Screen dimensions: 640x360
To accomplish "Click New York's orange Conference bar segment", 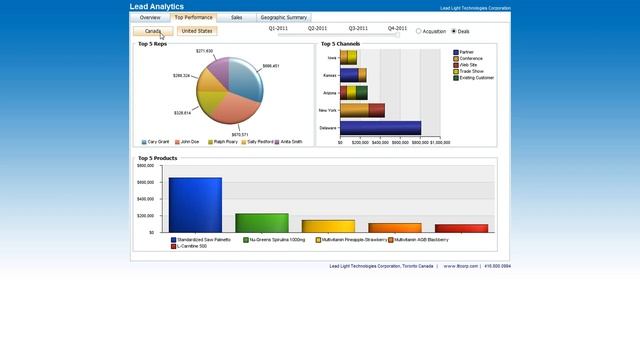I will tap(354, 110).
